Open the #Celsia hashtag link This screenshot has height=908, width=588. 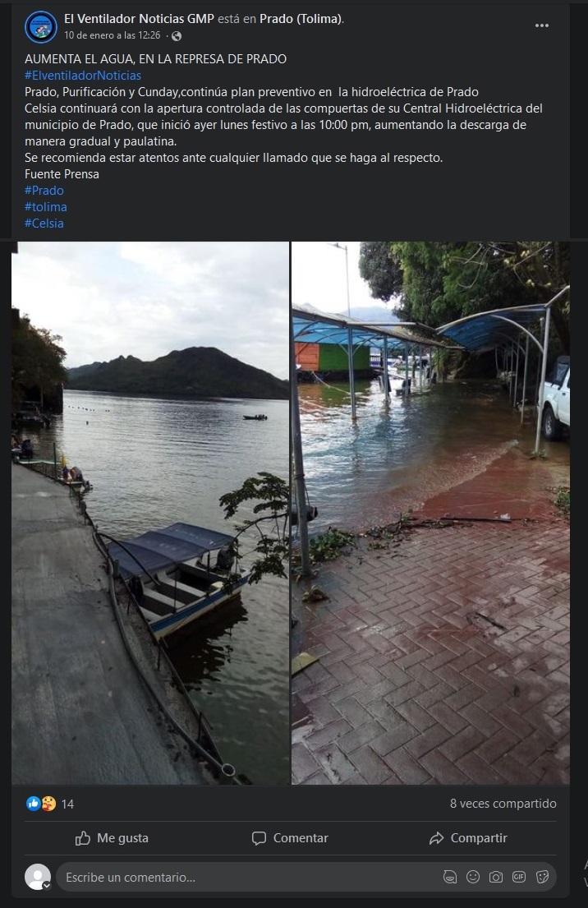point(44,224)
